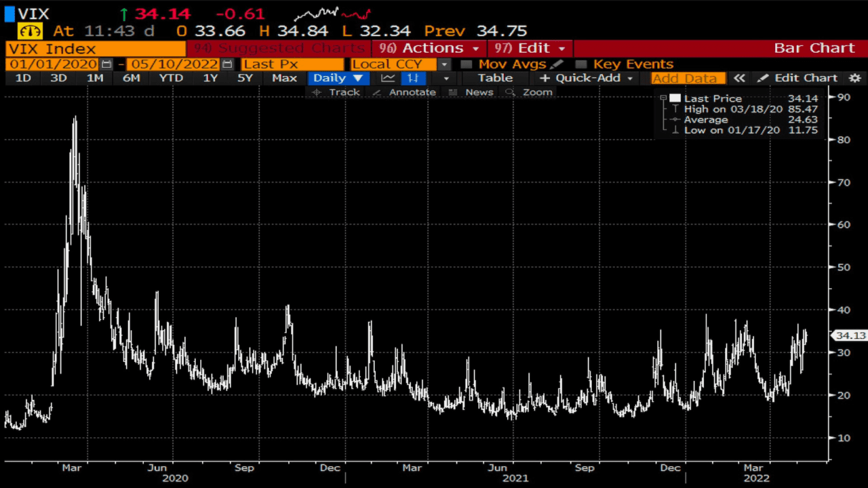This screenshot has width=868, height=488.
Task: Click pencil icon beside Mov Avgs
Action: tap(556, 64)
